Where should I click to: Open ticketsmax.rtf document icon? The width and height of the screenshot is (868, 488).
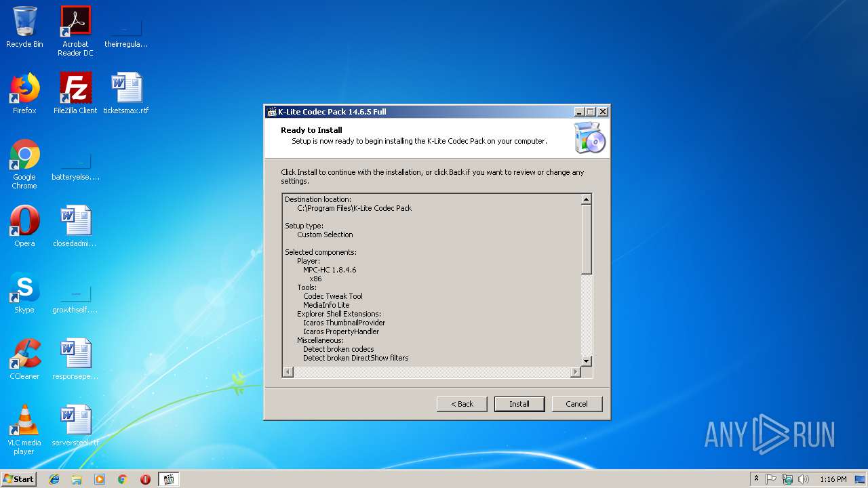[126, 94]
